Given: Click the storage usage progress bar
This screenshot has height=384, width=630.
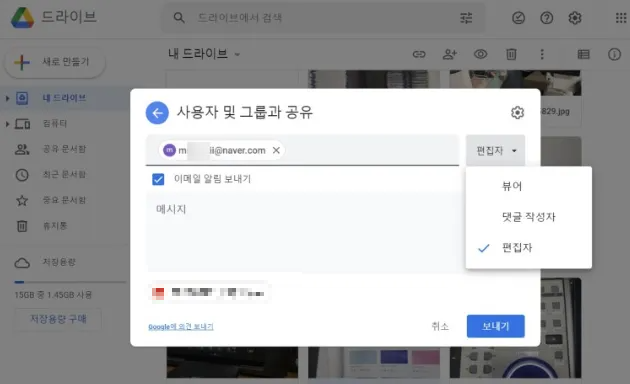Looking at the screenshot, I should pos(70,282).
